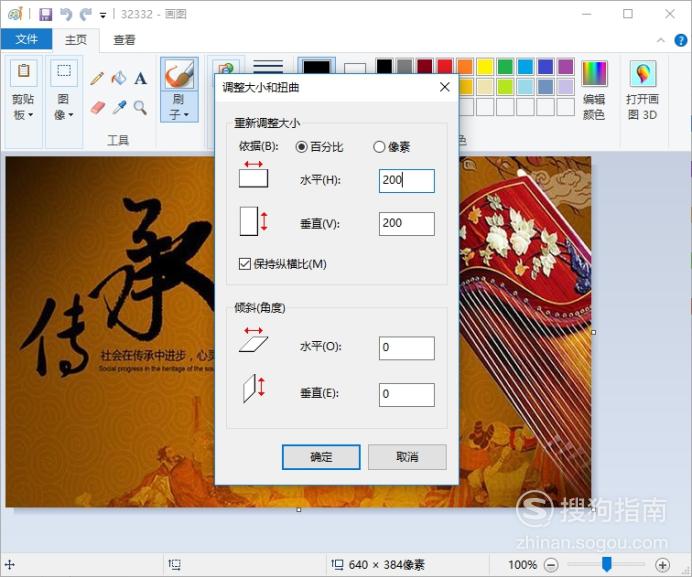Expand the Clipboard dropdown arrow

point(30,115)
